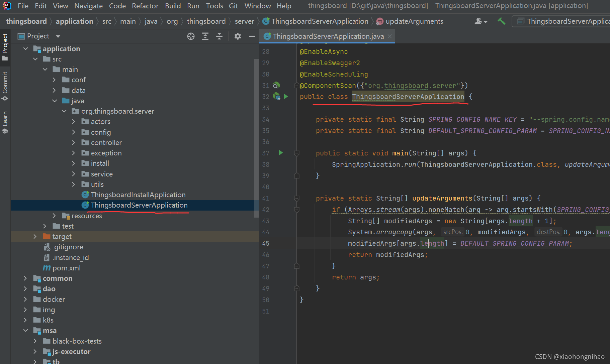Select the k8s folder

coord(43,320)
